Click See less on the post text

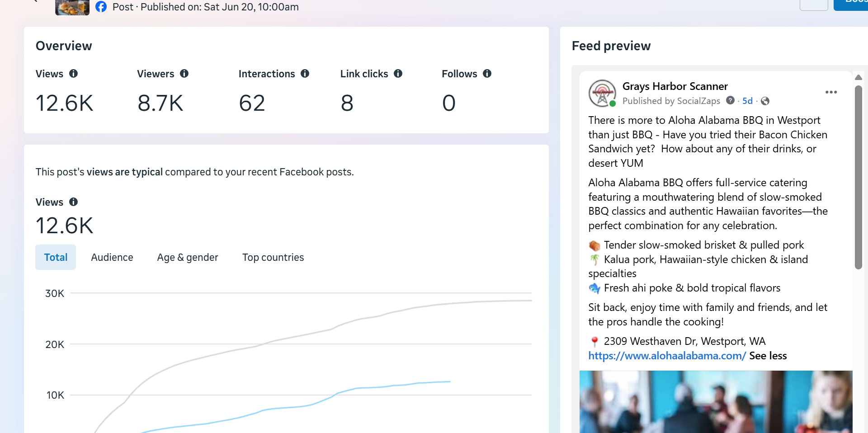click(x=768, y=356)
